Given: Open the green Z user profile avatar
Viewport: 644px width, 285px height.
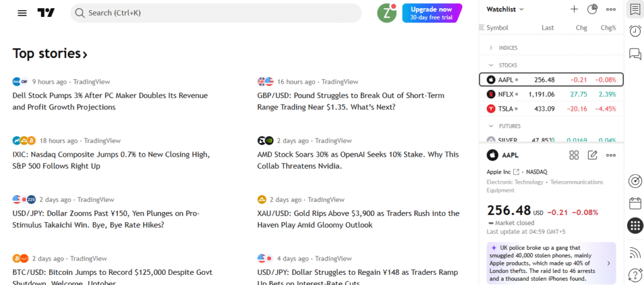Looking at the screenshot, I should coord(387,13).
